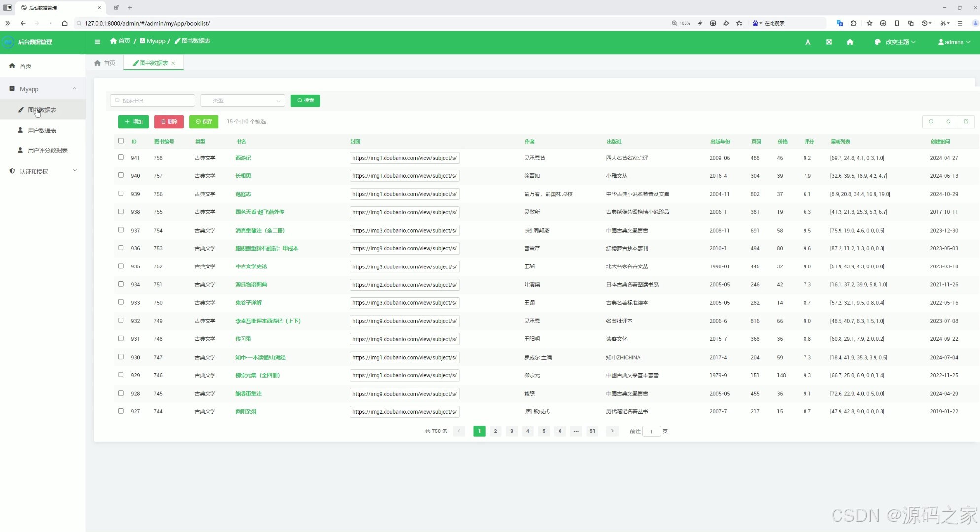Open the 类型 filter dropdown

click(243, 100)
